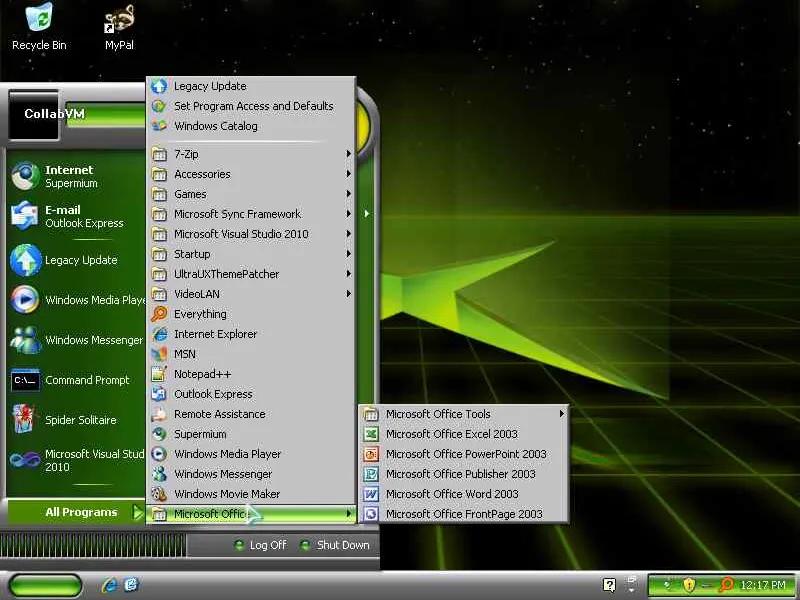The image size is (800, 600).
Task: Open Microsoft Office Excel 2003
Action: pos(464,434)
